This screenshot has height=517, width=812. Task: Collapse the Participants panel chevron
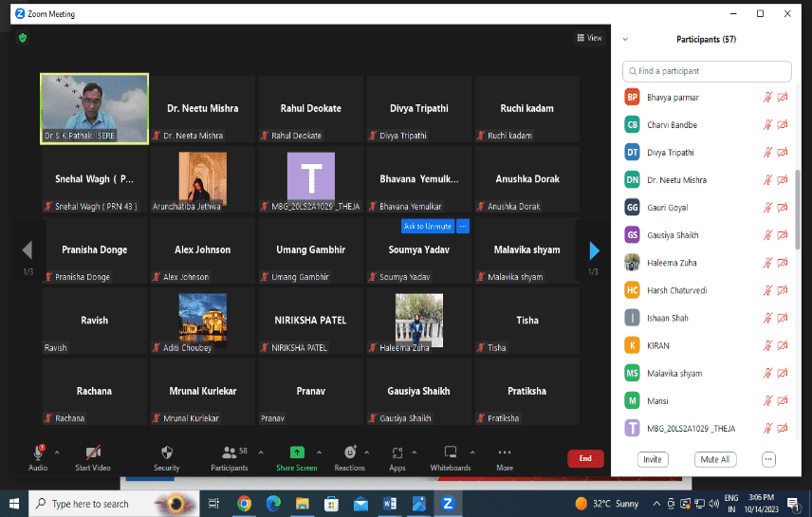pos(626,40)
